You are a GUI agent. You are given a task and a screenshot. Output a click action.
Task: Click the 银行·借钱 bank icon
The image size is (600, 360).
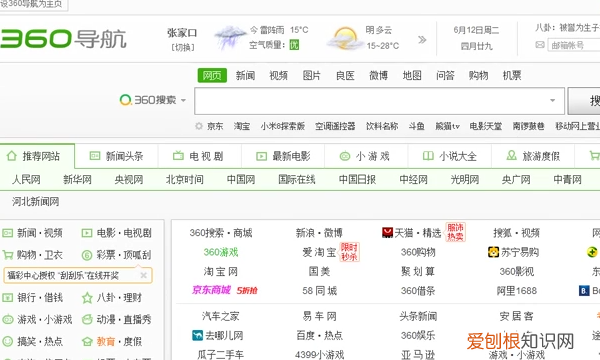[8, 297]
